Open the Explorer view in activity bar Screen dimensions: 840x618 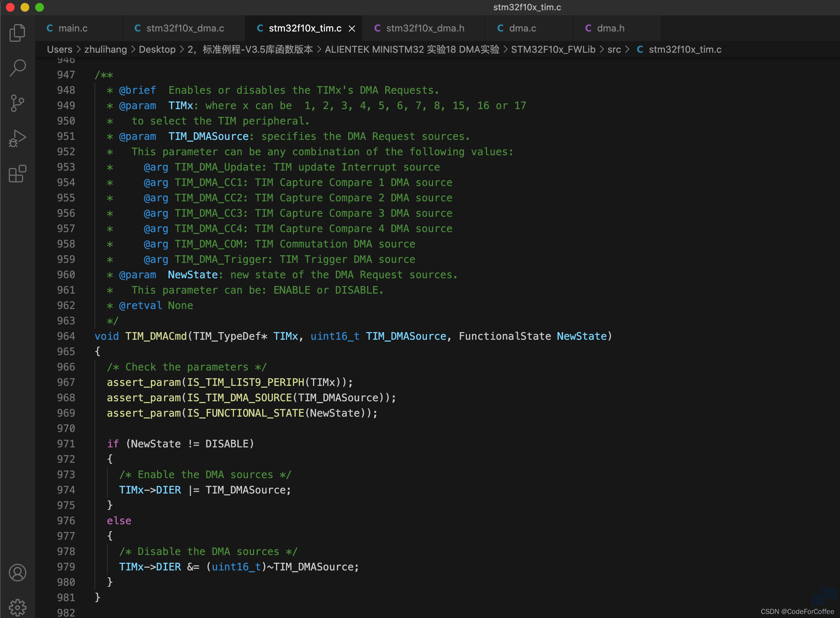17,33
